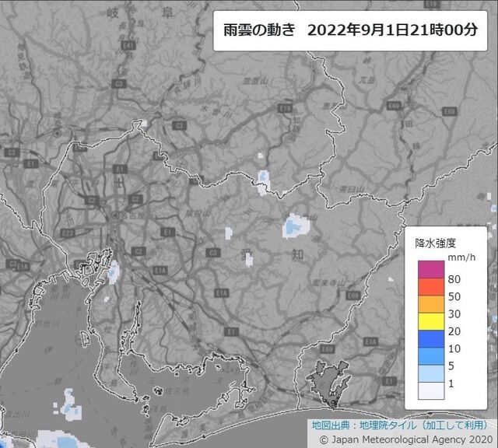Click the 岐 prefecture label at the top
The width and height of the screenshot is (498, 448).
[112, 13]
